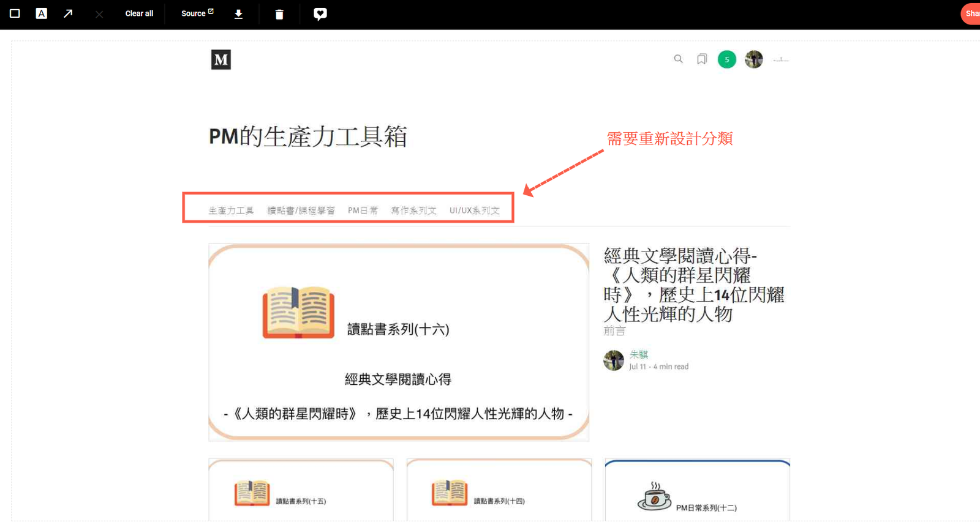The height and width of the screenshot is (522, 980).
Task: Click the Jul 11 · 4 min read text
Action: [x=658, y=367]
